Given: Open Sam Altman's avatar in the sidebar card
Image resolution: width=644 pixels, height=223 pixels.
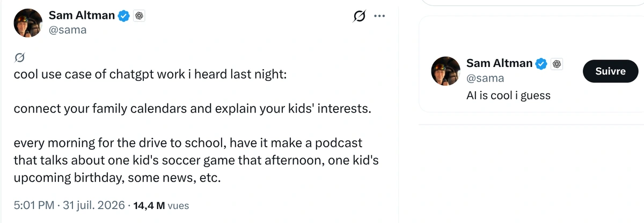Looking at the screenshot, I should pos(446,71).
